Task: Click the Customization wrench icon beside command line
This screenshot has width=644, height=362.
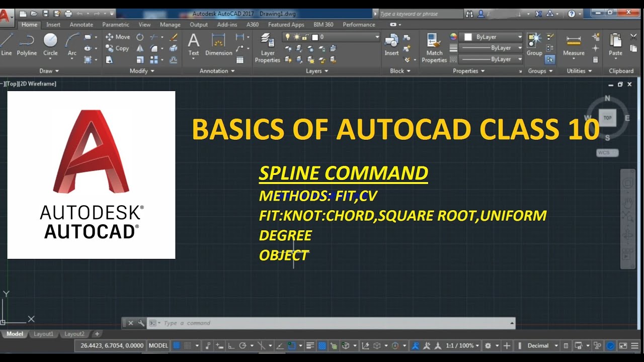Action: (x=141, y=323)
